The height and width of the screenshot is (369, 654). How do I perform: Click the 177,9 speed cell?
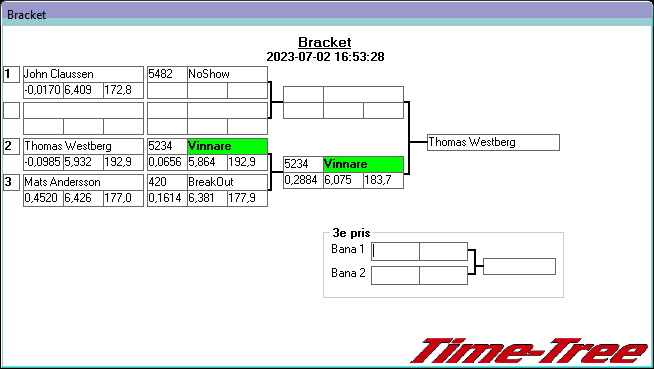point(247,198)
